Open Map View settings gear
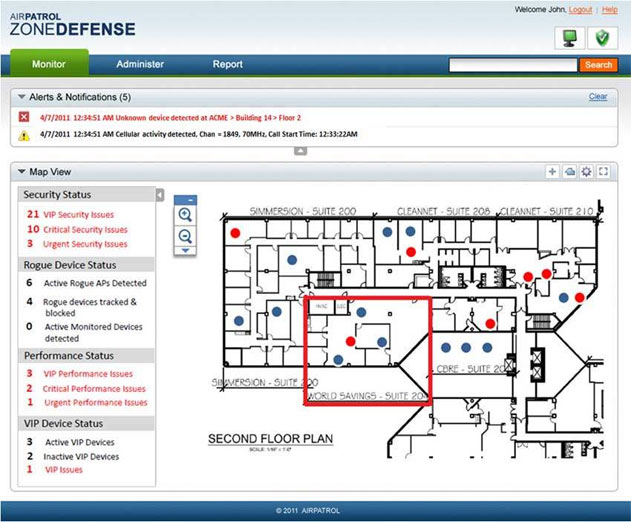 pyautogui.click(x=586, y=172)
